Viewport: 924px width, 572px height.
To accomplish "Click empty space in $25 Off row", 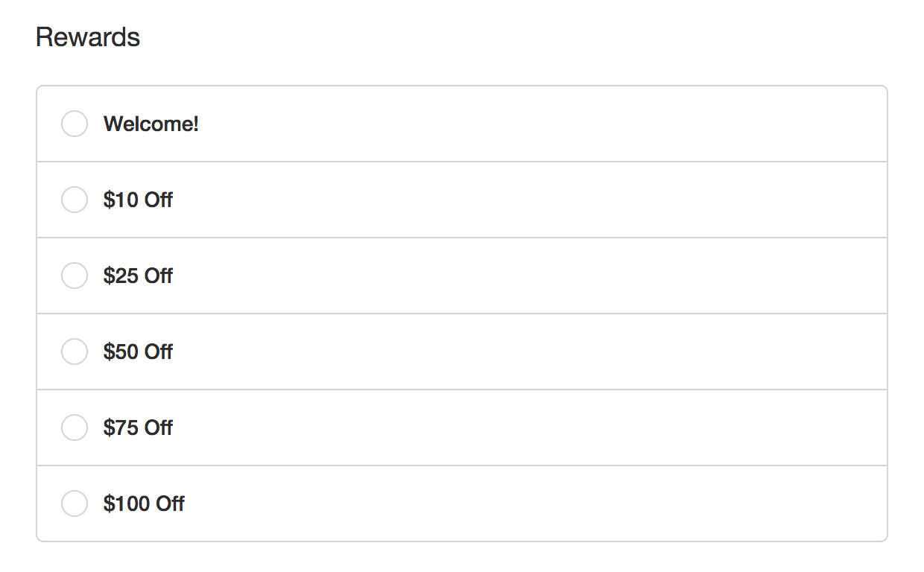I will pyautogui.click(x=522, y=276).
